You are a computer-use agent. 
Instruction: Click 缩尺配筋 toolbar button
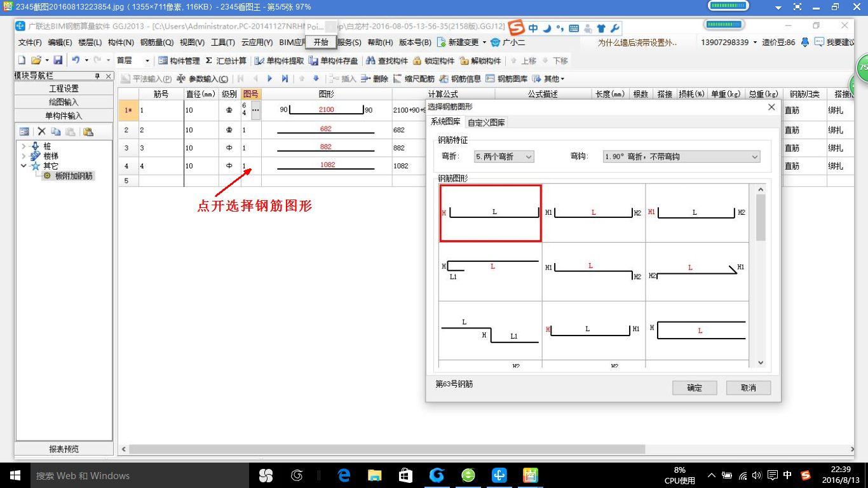[414, 79]
